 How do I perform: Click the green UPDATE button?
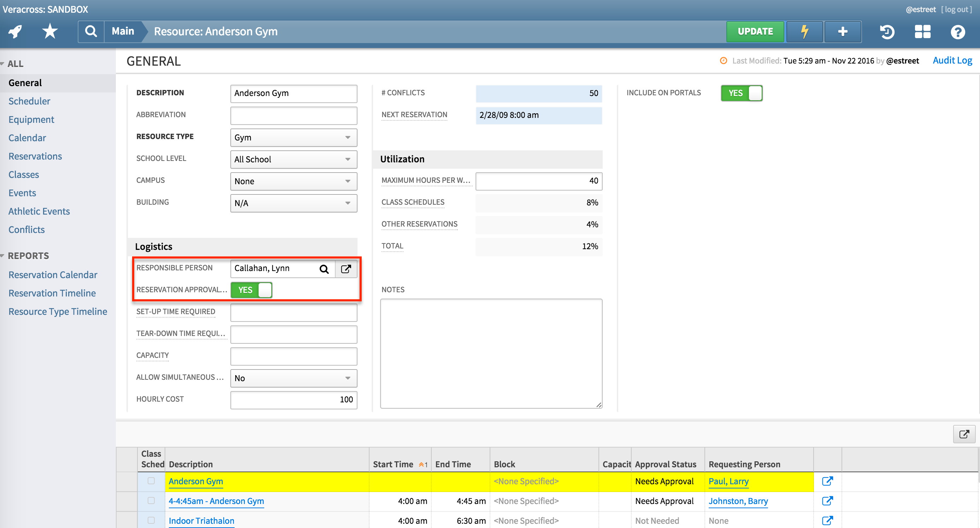[x=755, y=31]
